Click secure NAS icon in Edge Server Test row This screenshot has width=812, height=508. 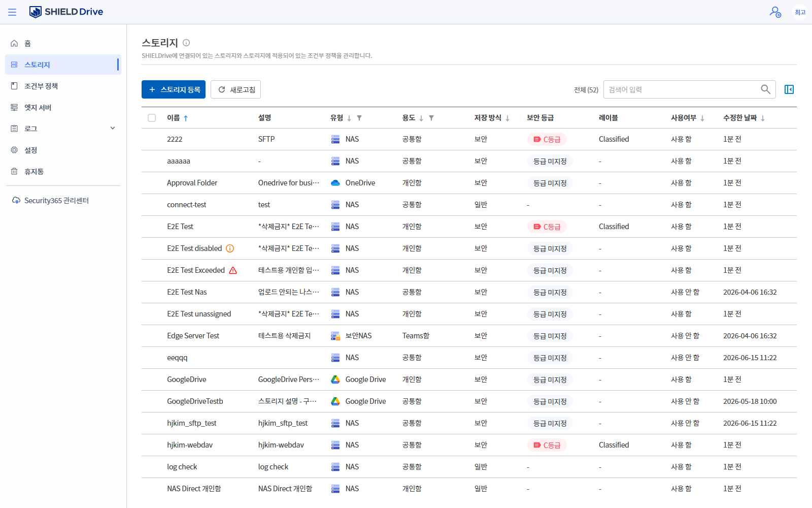[335, 336]
